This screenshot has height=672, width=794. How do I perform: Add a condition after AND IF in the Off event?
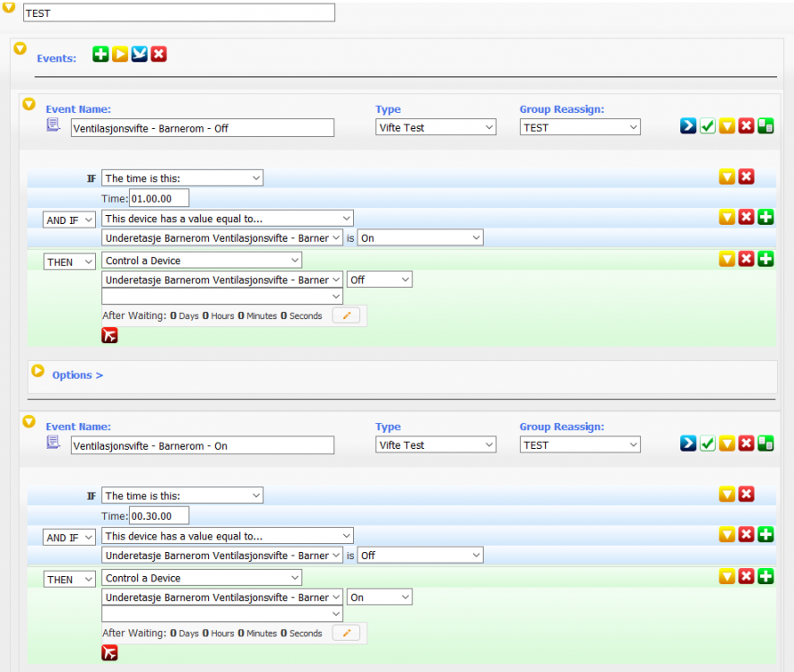click(x=765, y=217)
